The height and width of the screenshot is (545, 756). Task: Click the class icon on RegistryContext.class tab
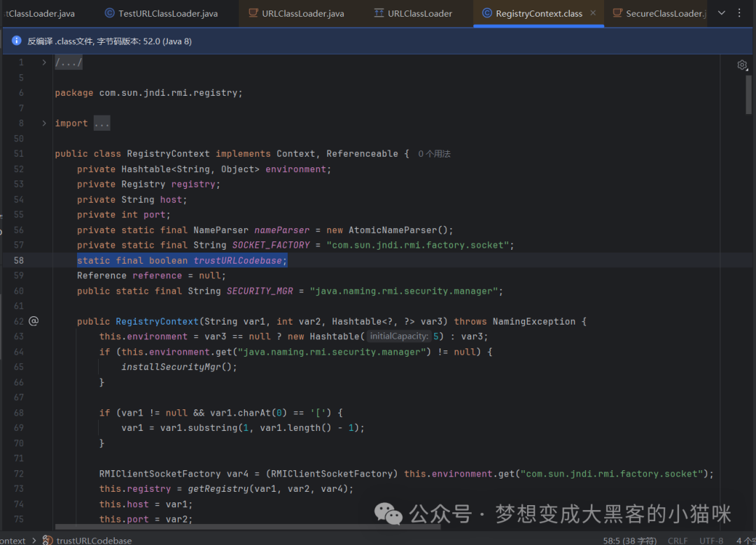point(487,13)
